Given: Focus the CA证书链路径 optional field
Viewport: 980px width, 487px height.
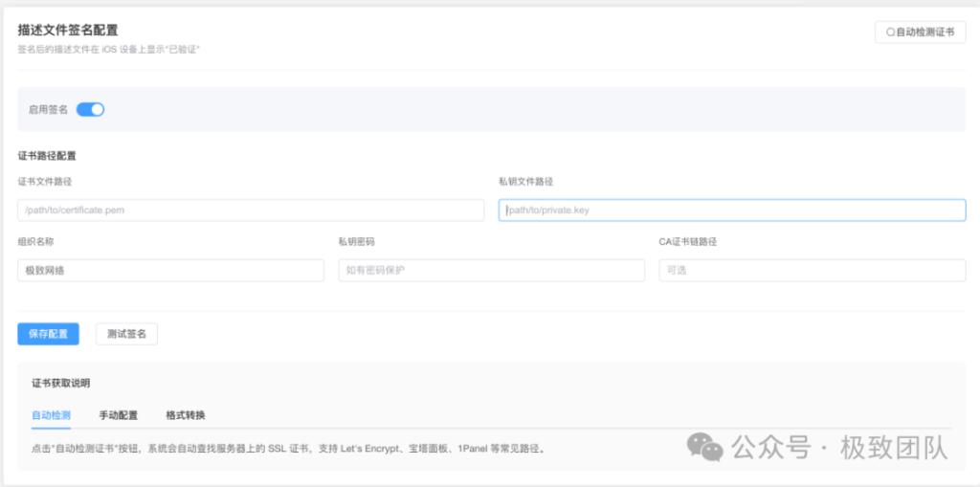Looking at the screenshot, I should pos(812,270).
